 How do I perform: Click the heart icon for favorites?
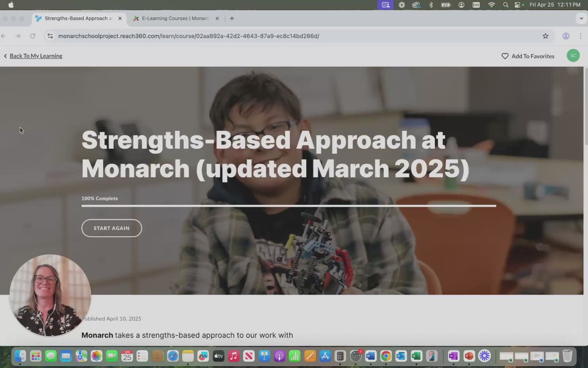tap(505, 56)
